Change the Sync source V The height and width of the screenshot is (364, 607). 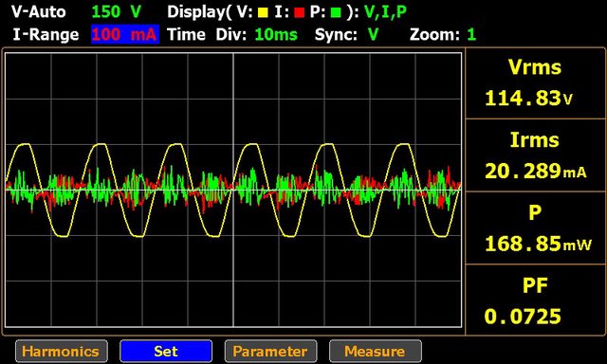(373, 35)
